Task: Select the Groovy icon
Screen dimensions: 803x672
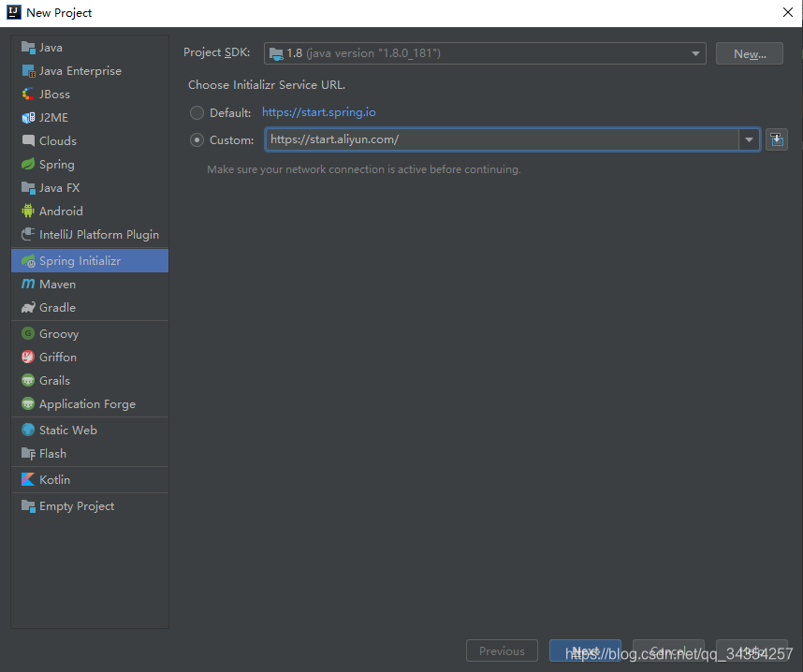Action: (28, 334)
